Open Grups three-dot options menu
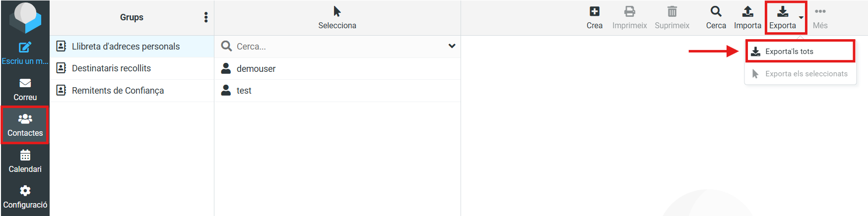868x216 pixels. point(206,17)
